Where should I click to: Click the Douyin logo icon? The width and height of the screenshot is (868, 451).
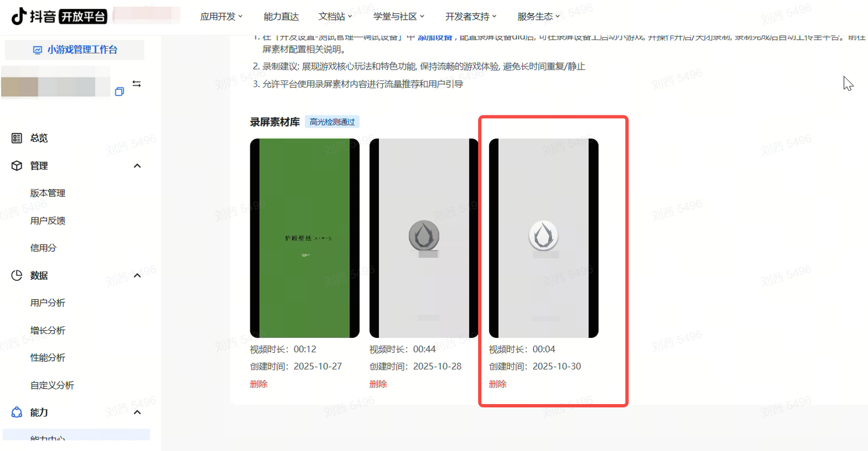(x=19, y=16)
